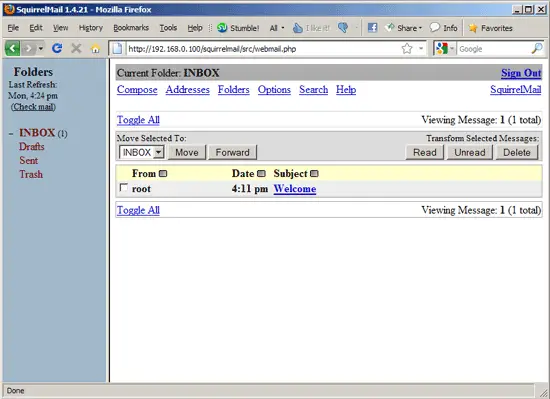This screenshot has height=399, width=550.
Task: Click the Favorites star toolbar icon
Action: point(473,28)
